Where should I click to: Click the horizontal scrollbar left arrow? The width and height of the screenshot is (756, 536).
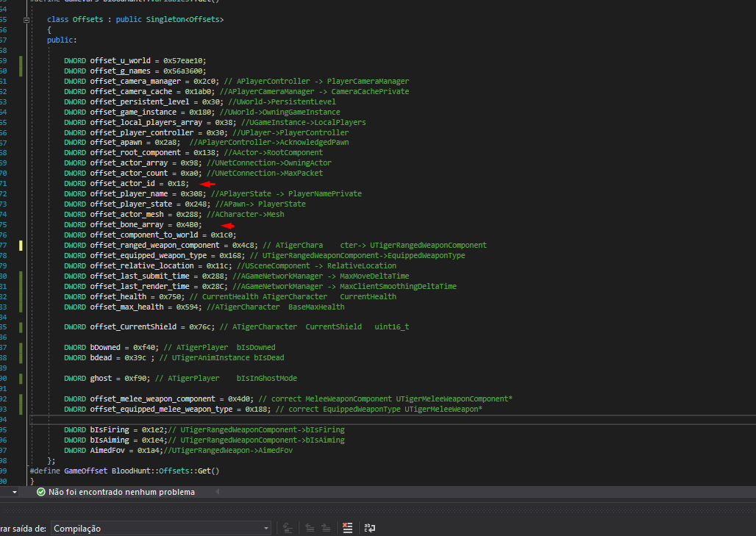[x=218, y=492]
